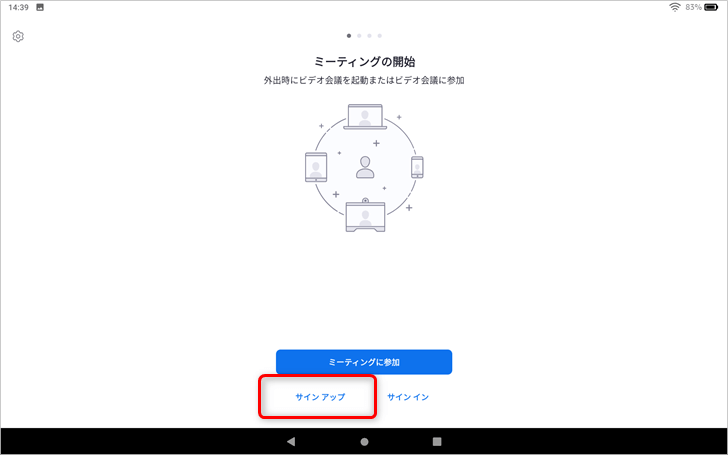The image size is (728, 455).
Task: Open settings with the gear icon
Action: [x=18, y=37]
